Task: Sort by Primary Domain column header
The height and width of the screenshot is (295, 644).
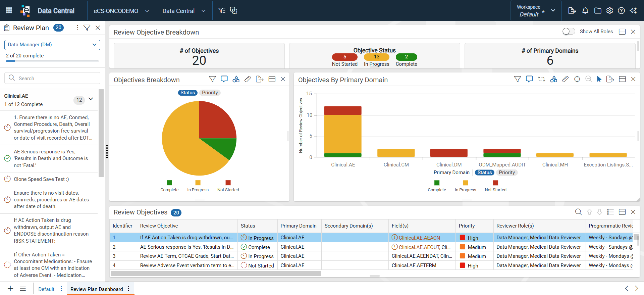Action: click(x=299, y=226)
